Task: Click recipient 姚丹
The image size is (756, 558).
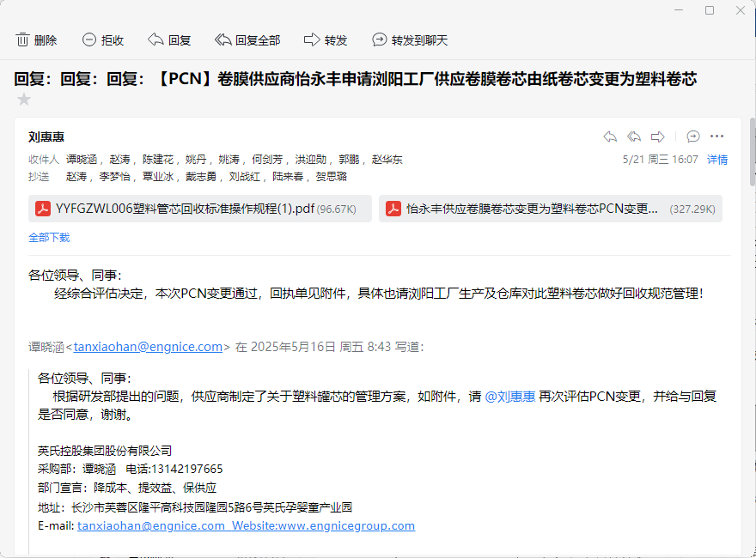Action: [x=196, y=160]
